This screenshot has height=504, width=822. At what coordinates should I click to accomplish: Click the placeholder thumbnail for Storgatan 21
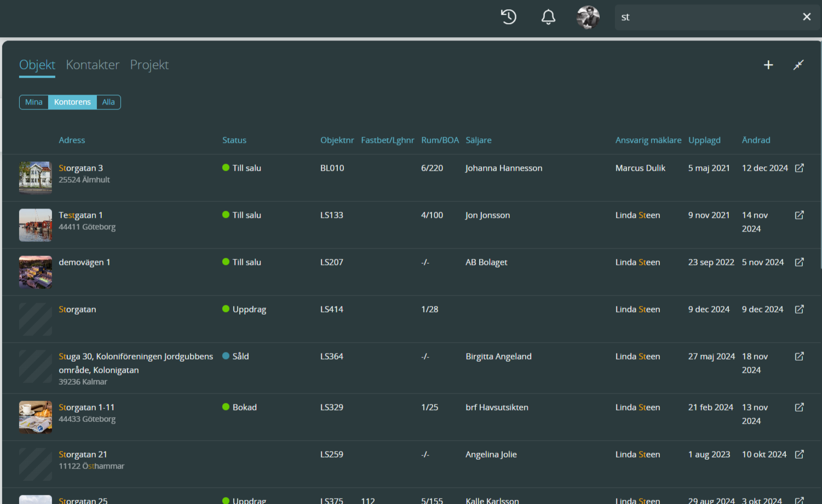36,464
